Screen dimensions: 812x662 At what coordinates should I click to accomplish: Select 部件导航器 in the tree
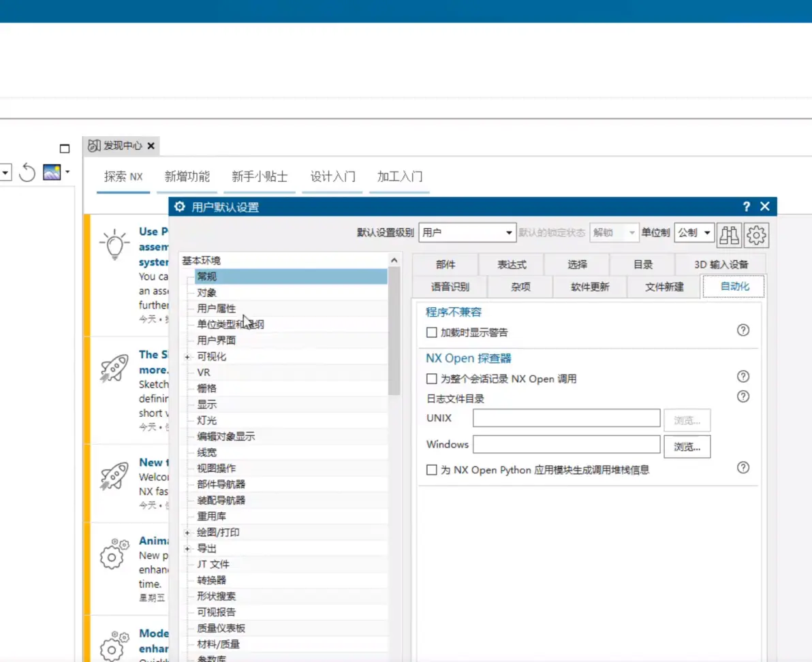click(x=221, y=484)
